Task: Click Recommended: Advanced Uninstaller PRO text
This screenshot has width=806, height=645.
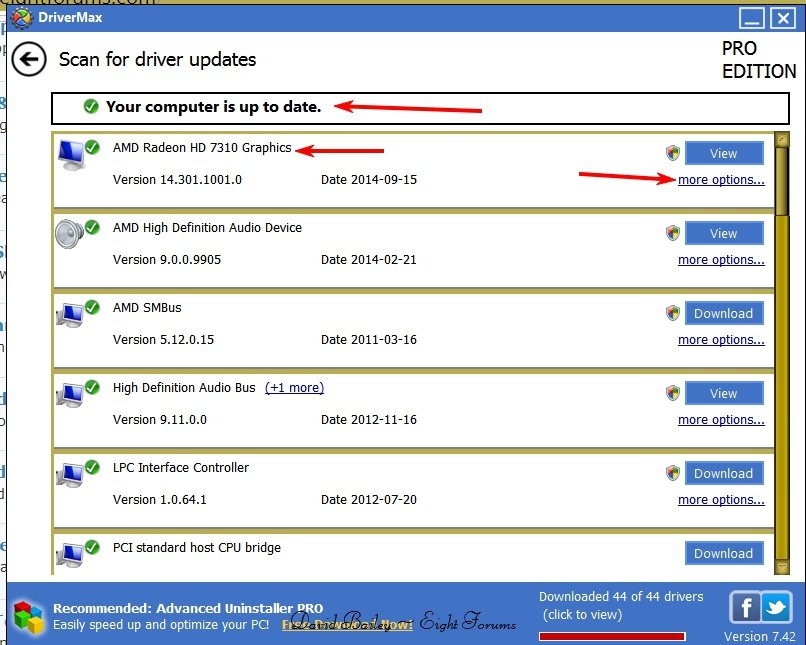Action: (x=188, y=609)
